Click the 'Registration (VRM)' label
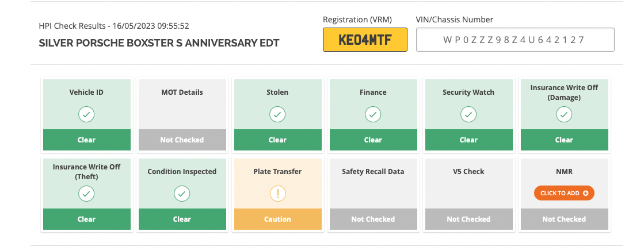The width and height of the screenshot is (644, 251). [x=357, y=20]
